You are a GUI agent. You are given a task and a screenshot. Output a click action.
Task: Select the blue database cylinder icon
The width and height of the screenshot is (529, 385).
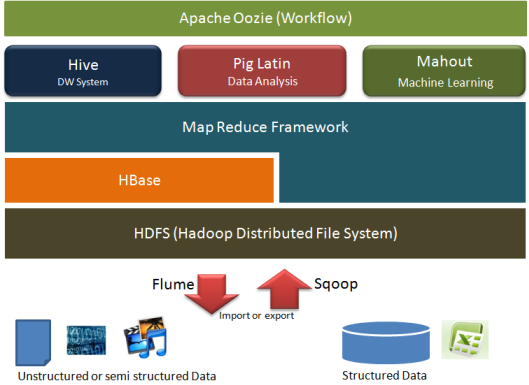(x=386, y=342)
